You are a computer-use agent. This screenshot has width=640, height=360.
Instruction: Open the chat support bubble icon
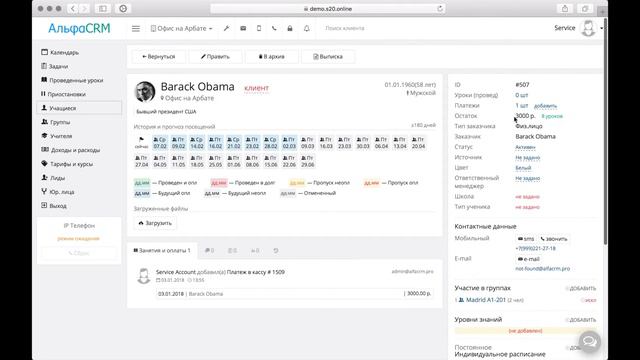589,341
